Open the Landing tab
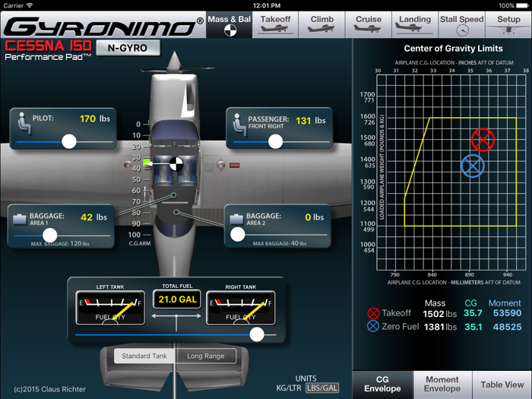Viewport: 532px width, 399px height. 415,25
